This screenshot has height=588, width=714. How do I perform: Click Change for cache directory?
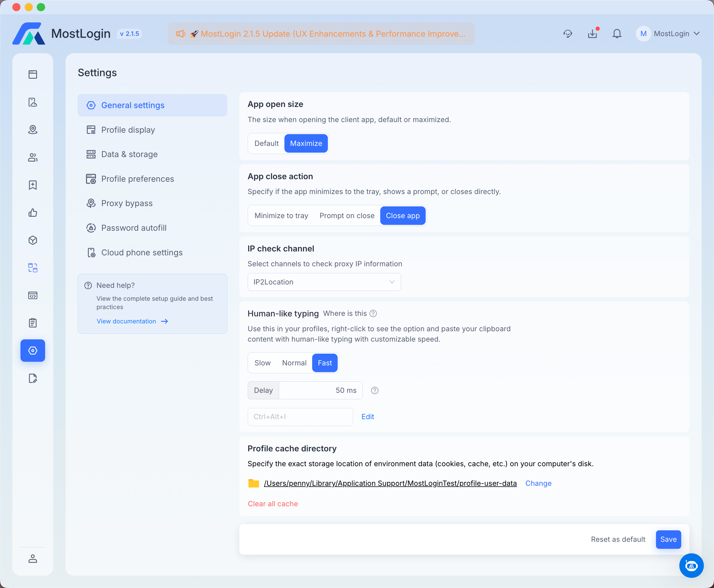(x=538, y=483)
